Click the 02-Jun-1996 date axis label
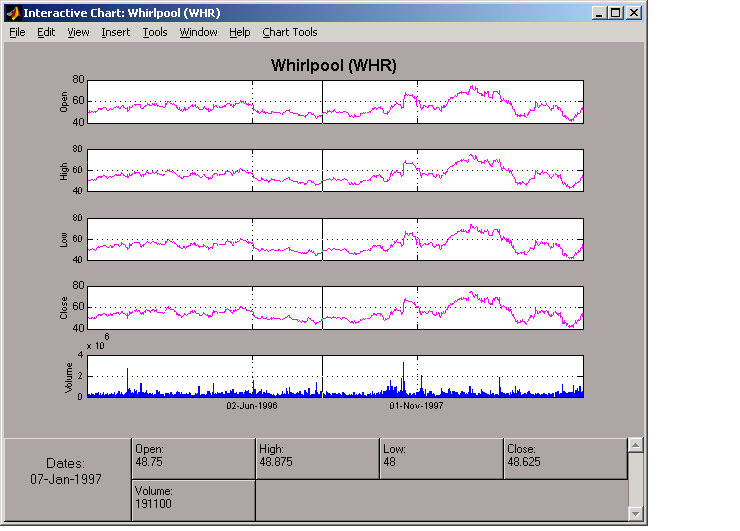The image size is (740, 531). [x=252, y=405]
